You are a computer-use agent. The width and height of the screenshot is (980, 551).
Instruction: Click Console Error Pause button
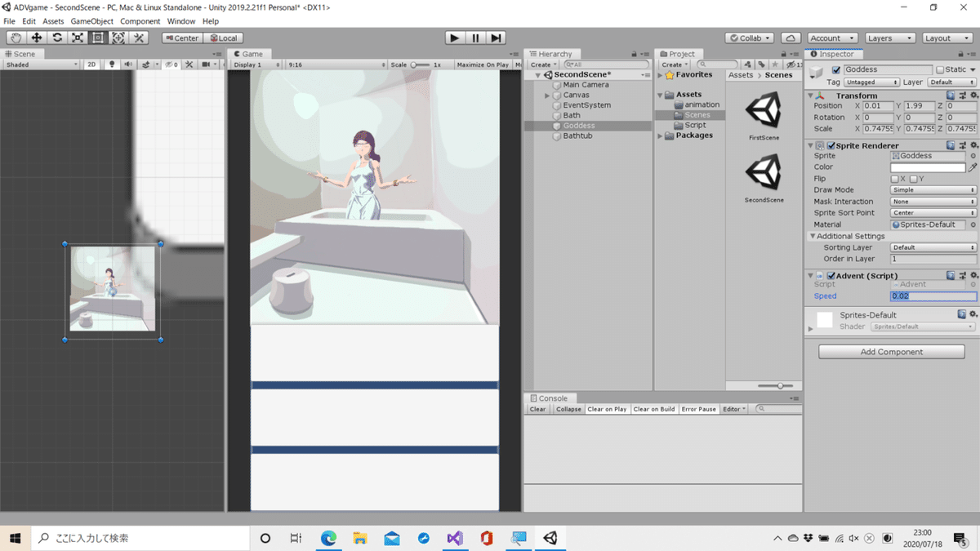click(699, 409)
